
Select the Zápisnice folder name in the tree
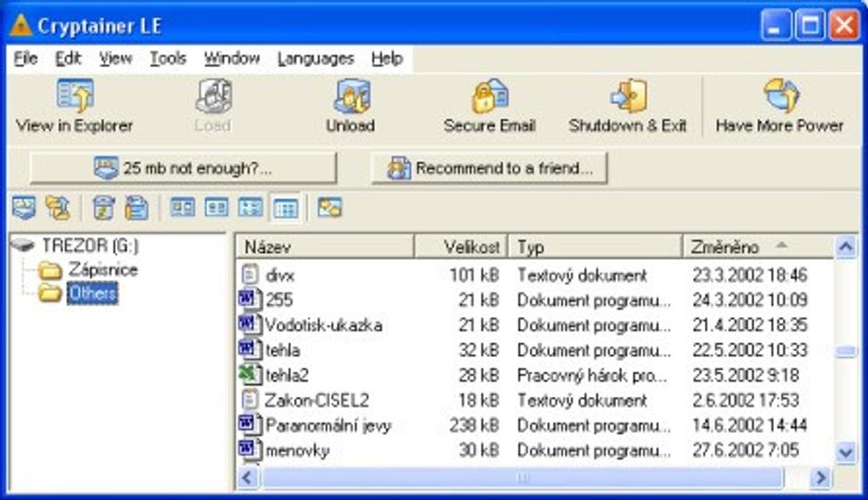click(103, 270)
